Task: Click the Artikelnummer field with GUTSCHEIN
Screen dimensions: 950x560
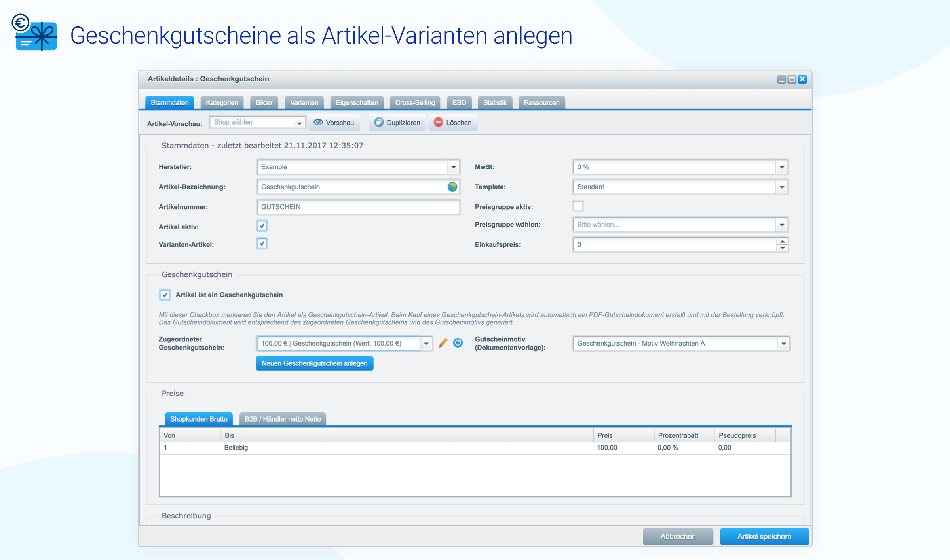Action: tap(358, 207)
